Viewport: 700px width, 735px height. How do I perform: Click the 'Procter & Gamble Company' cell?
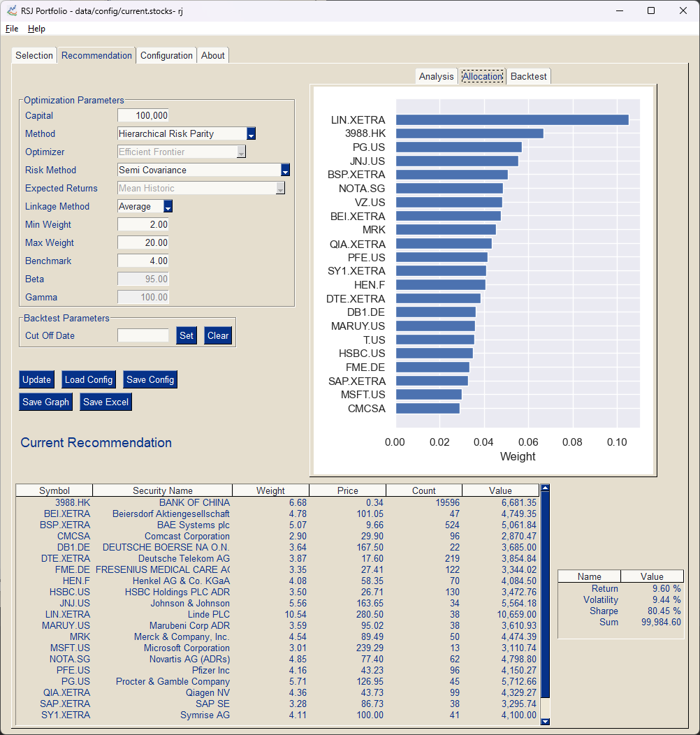point(173,681)
